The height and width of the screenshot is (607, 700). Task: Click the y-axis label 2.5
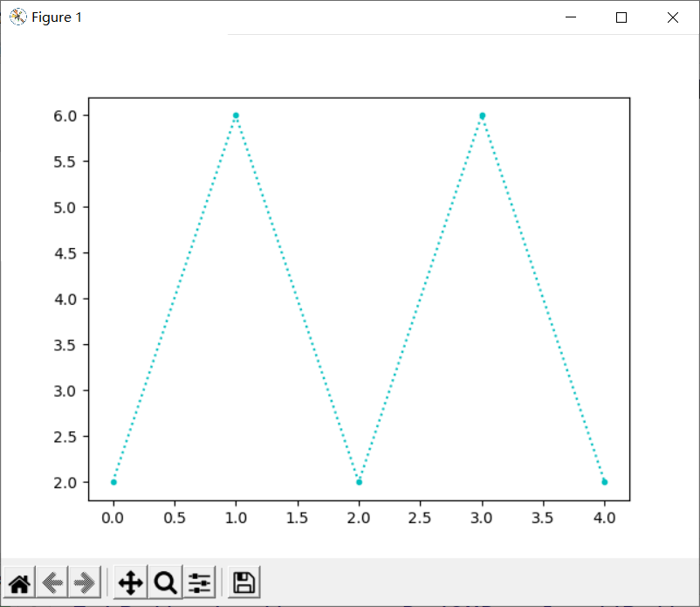click(65, 437)
